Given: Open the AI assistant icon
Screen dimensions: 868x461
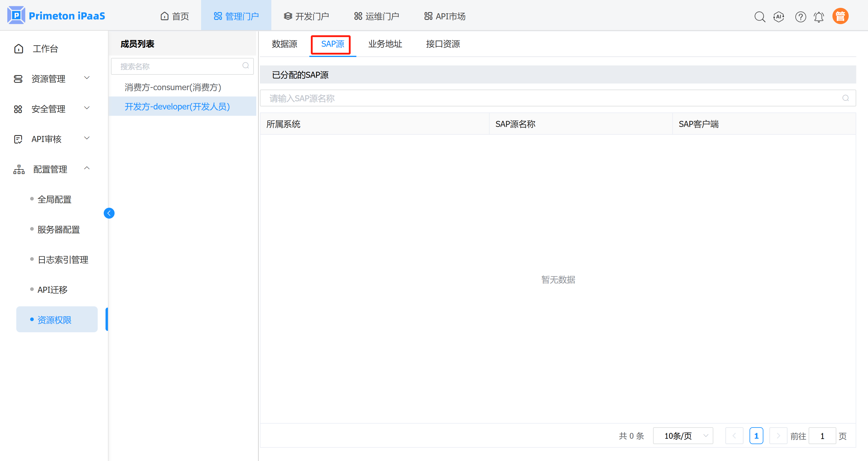Looking at the screenshot, I should click(x=779, y=17).
